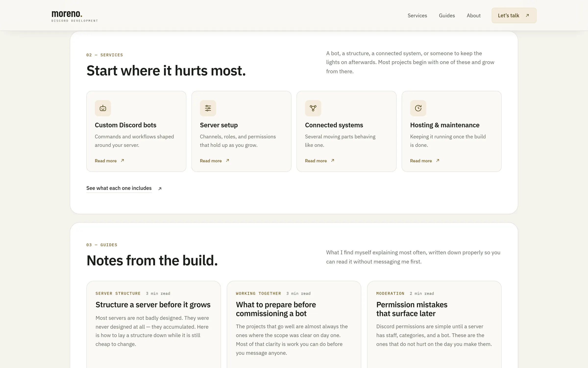Click the moreno. logo in header
The image size is (588, 368).
coord(74,16)
